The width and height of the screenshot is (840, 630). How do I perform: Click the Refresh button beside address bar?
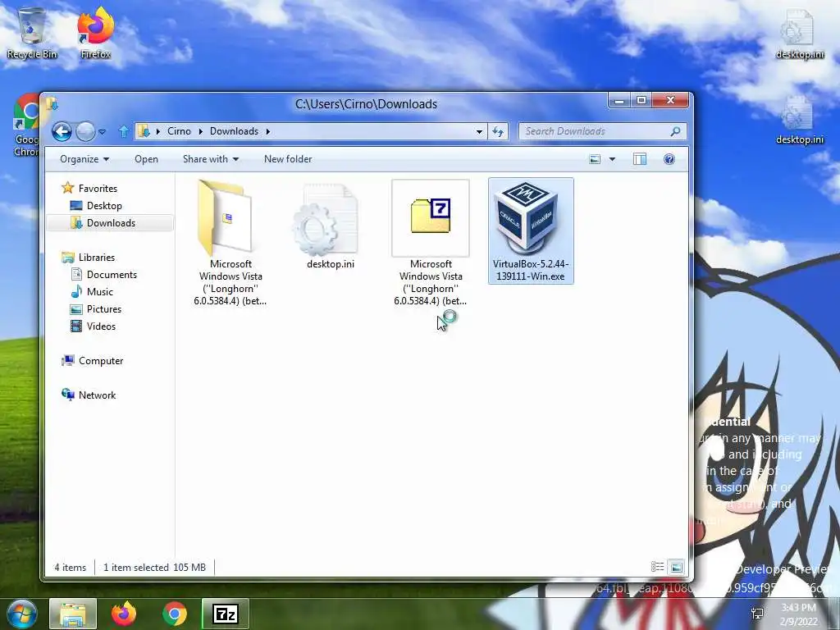click(498, 131)
